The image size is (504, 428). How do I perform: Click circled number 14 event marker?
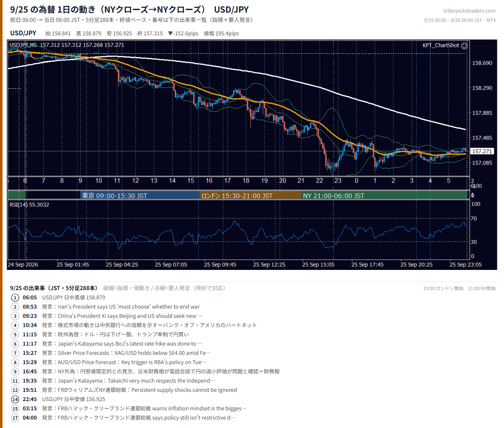click(15, 399)
